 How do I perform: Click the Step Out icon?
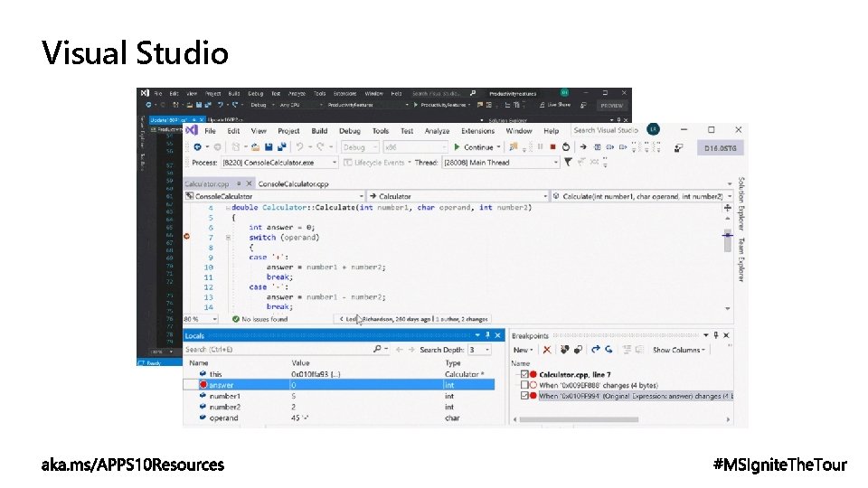point(623,147)
